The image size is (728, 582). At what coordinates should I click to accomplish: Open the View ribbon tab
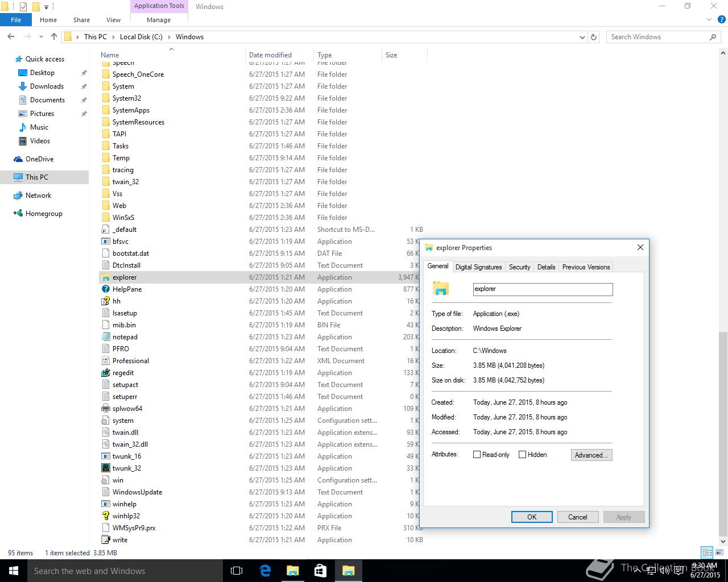pyautogui.click(x=113, y=20)
